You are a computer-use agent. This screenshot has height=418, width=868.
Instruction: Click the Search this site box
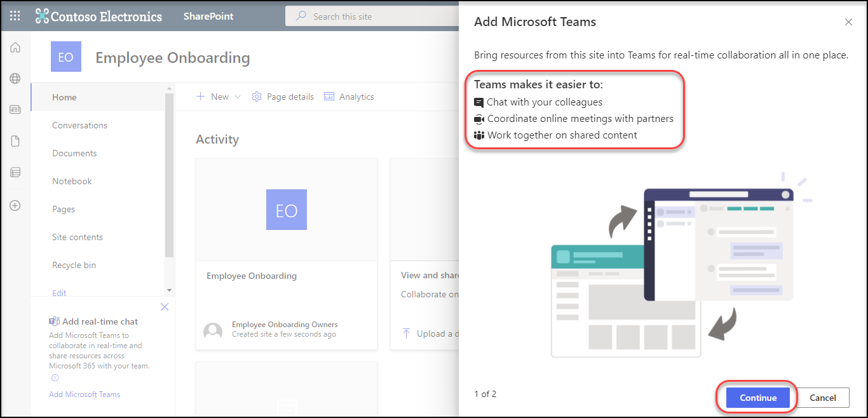click(x=375, y=17)
